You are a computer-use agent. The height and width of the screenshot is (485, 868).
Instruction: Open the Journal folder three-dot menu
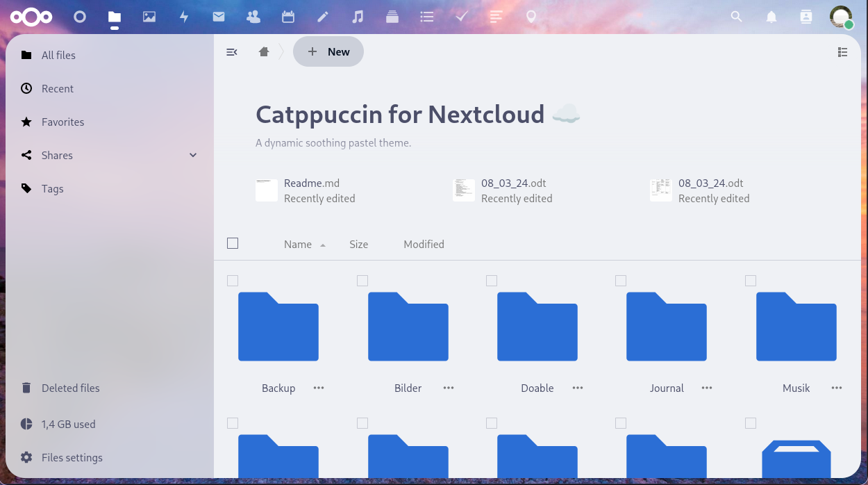click(x=707, y=388)
